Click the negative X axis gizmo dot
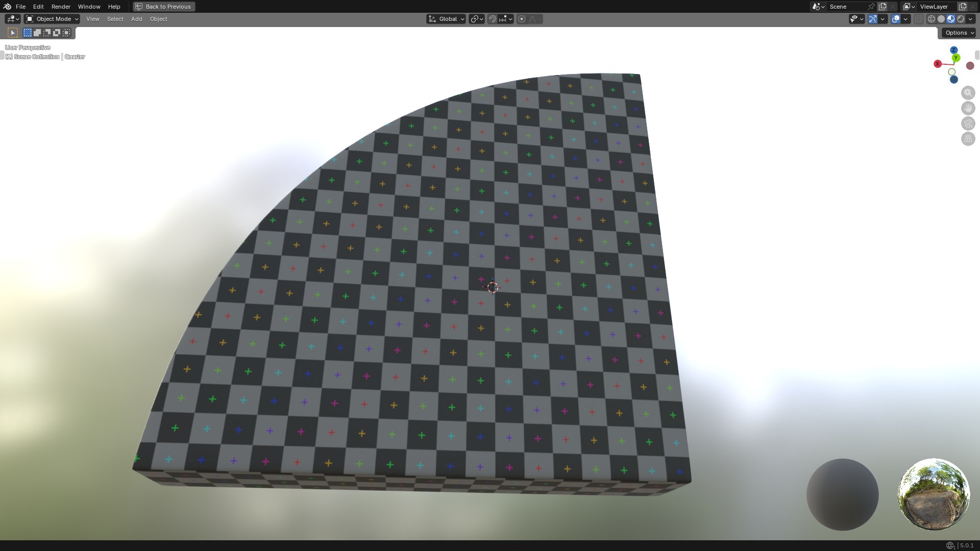980x551 pixels. click(x=970, y=66)
